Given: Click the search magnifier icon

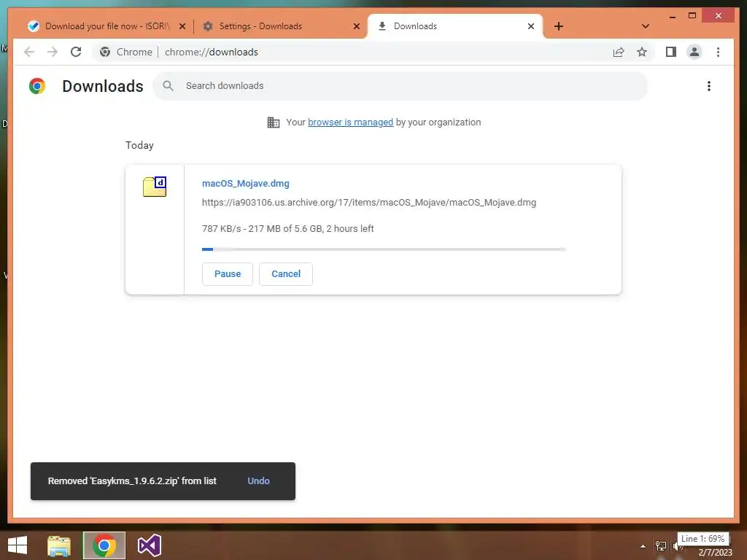Looking at the screenshot, I should pos(169,86).
